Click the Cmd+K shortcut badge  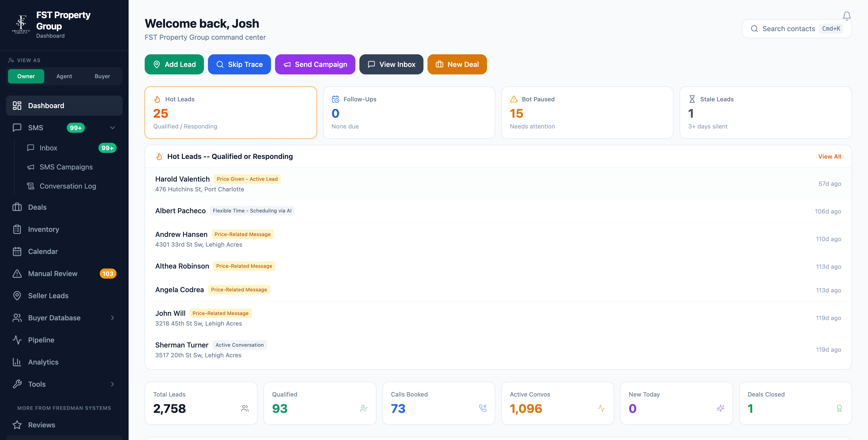click(x=831, y=29)
